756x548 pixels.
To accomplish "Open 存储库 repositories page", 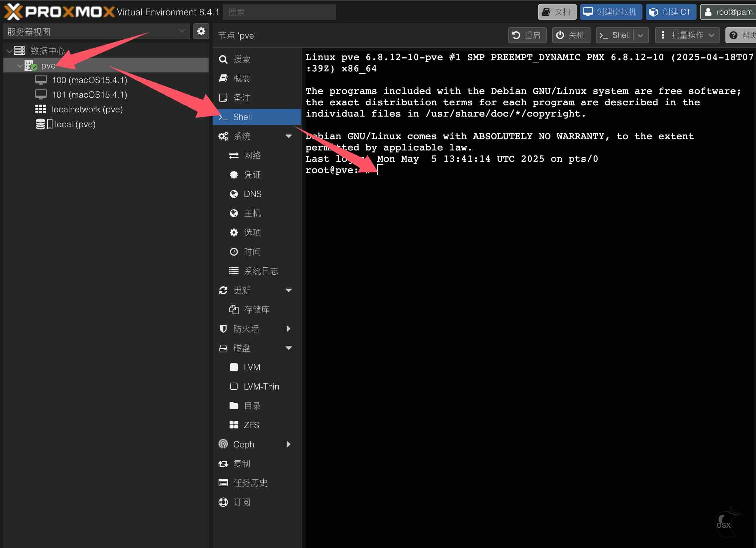I will (x=257, y=310).
